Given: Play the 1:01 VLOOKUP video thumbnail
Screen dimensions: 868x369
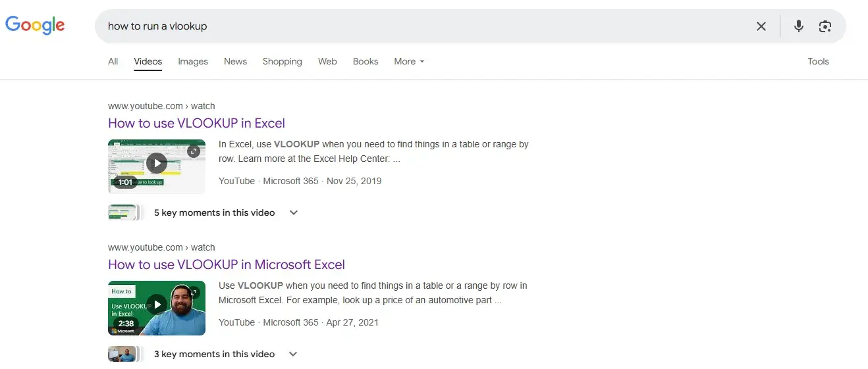Looking at the screenshot, I should 157,162.
